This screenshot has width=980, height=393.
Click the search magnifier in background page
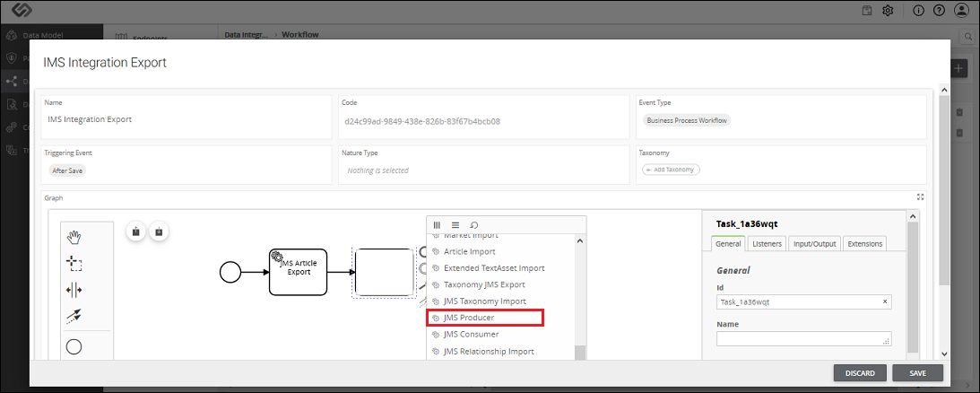[968, 37]
